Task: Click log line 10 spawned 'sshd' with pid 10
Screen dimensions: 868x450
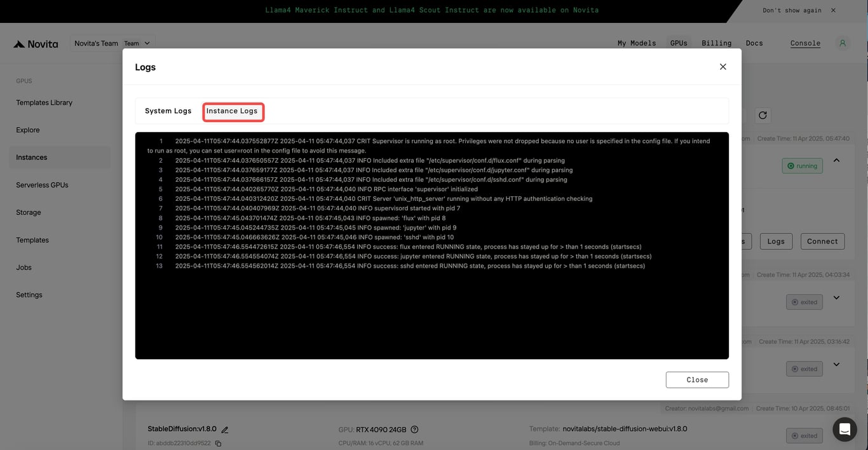Action: tap(315, 237)
